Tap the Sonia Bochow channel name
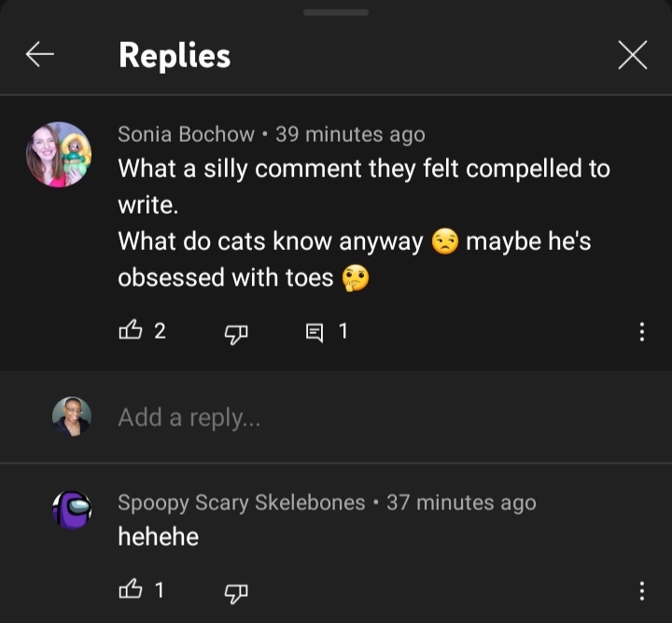The height and width of the screenshot is (623, 672). (186, 134)
